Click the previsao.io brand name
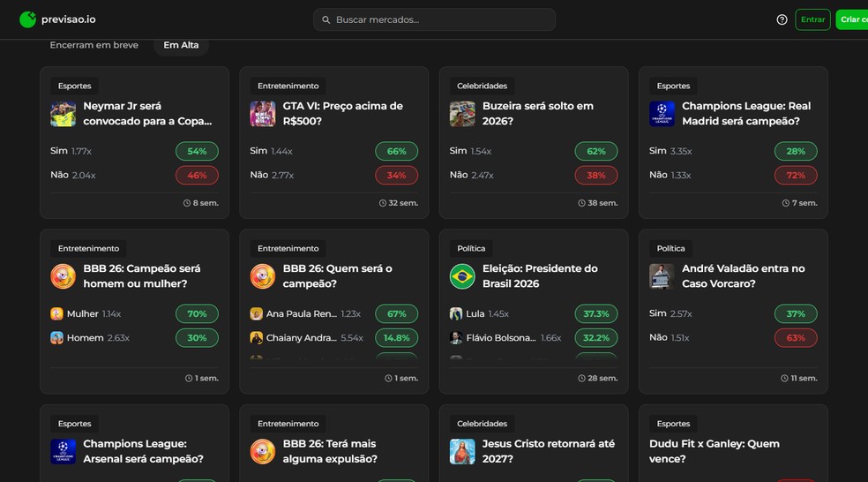Screen dimensions: 868x482 coord(68,19)
